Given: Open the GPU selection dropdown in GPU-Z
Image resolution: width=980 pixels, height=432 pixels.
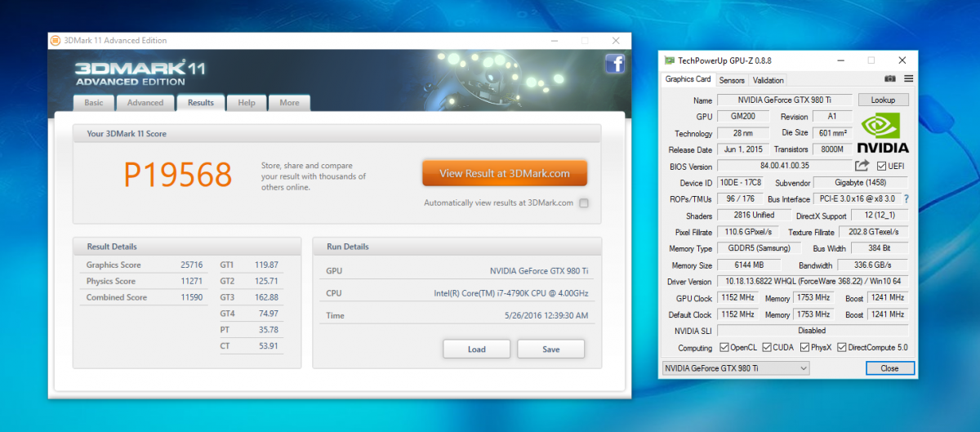Looking at the screenshot, I should click(735, 368).
